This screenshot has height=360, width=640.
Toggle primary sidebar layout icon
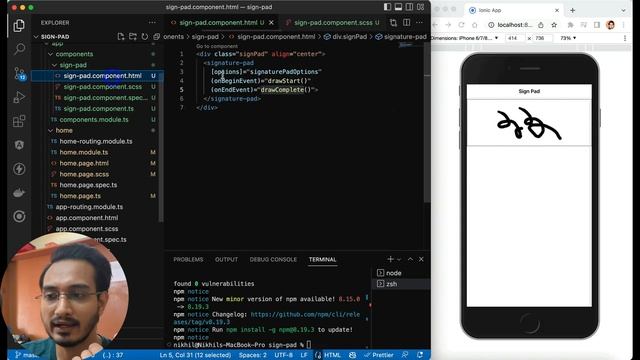pyautogui.click(x=387, y=7)
